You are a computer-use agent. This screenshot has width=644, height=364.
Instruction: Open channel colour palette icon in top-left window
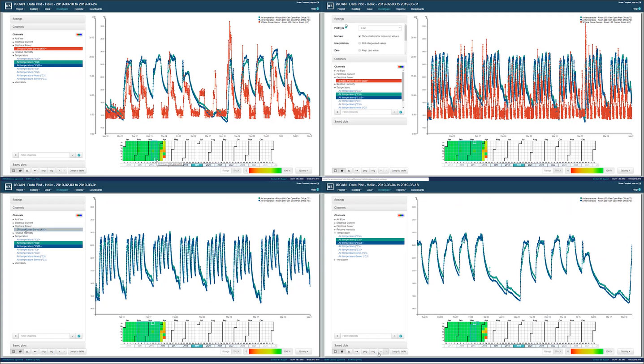[79, 34]
